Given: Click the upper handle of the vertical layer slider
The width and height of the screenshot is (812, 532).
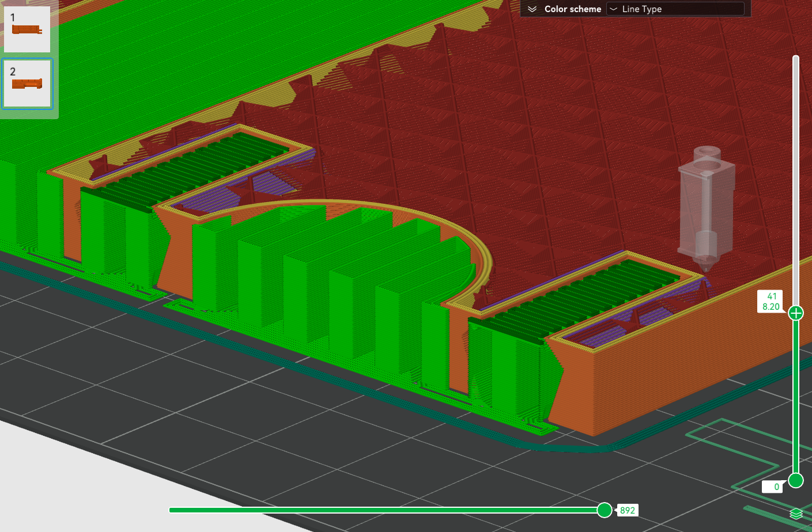Looking at the screenshot, I should click(796, 313).
